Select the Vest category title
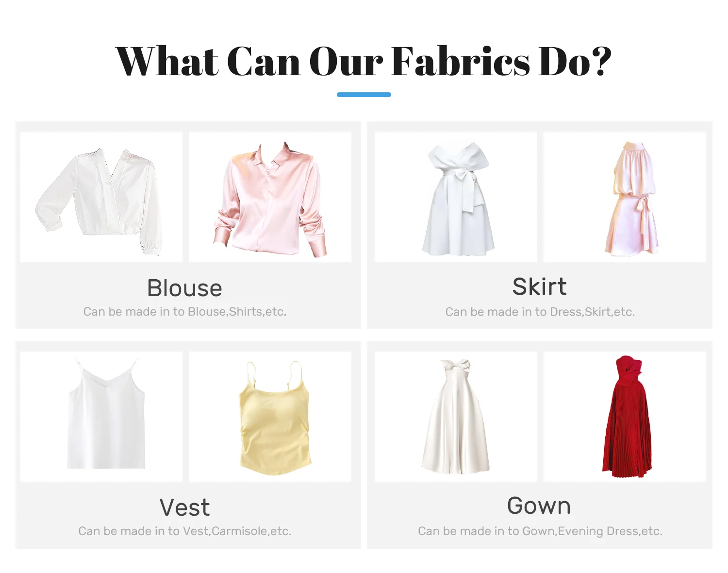 [x=185, y=507]
